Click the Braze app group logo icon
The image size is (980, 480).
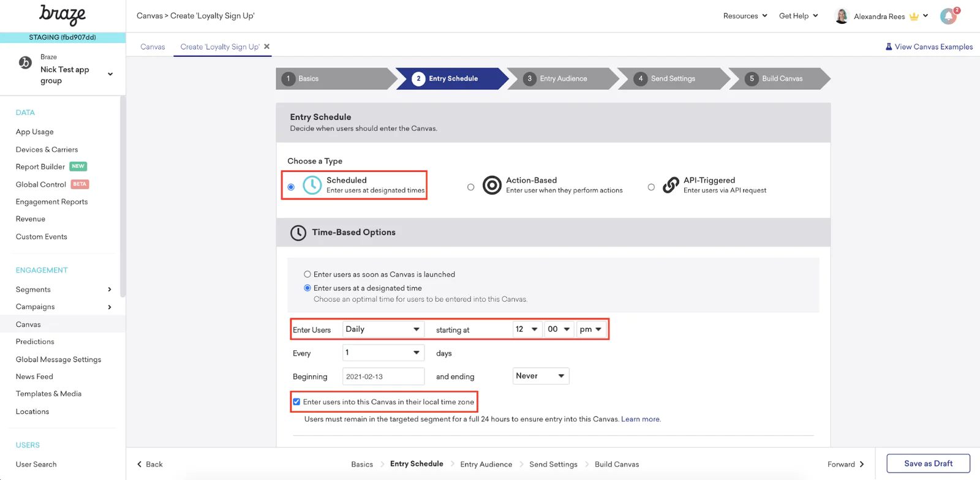click(x=25, y=62)
